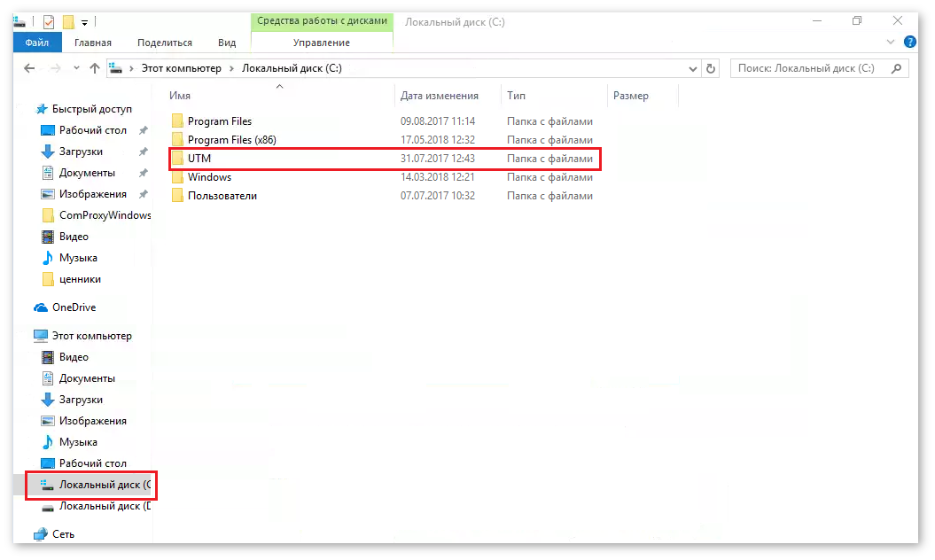Select the Windows folder
This screenshot has width=935, height=560.
(209, 177)
